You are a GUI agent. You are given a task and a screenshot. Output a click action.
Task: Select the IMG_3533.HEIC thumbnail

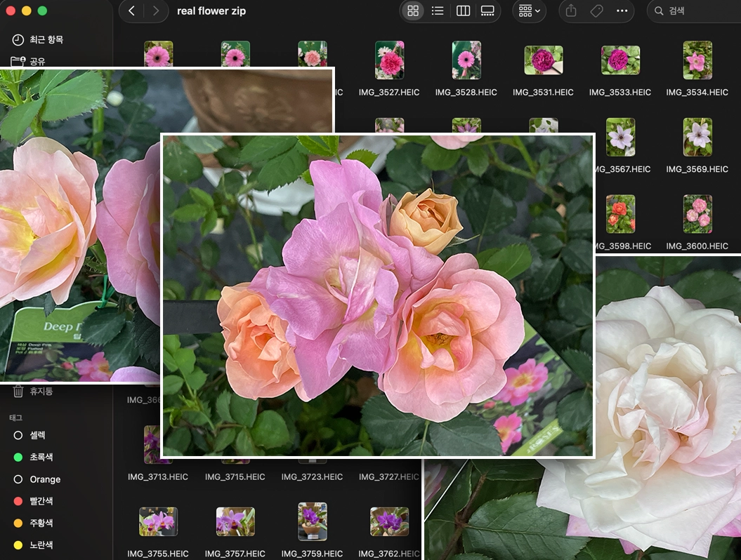(x=620, y=60)
